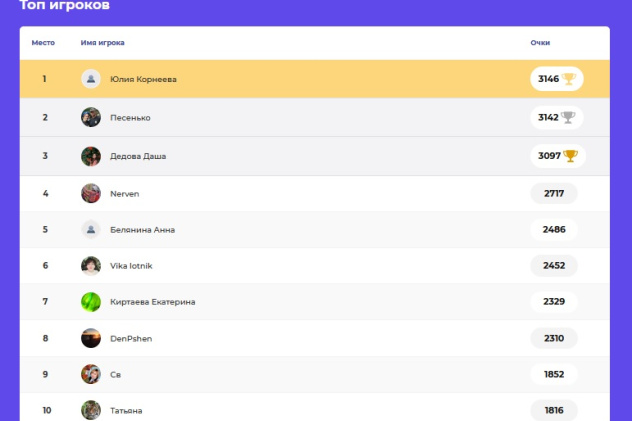Click Nerven's profile avatar
632x421 pixels.
click(x=91, y=193)
